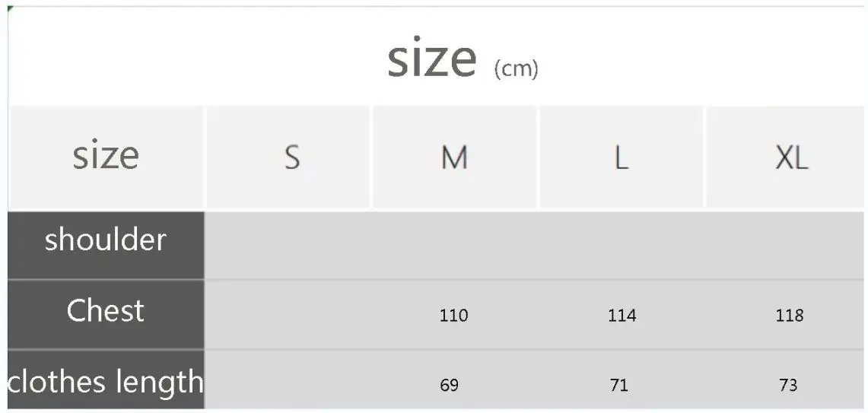Click the empty shoulder cell under XL
This screenshot has height=413, width=868.
pos(789,245)
